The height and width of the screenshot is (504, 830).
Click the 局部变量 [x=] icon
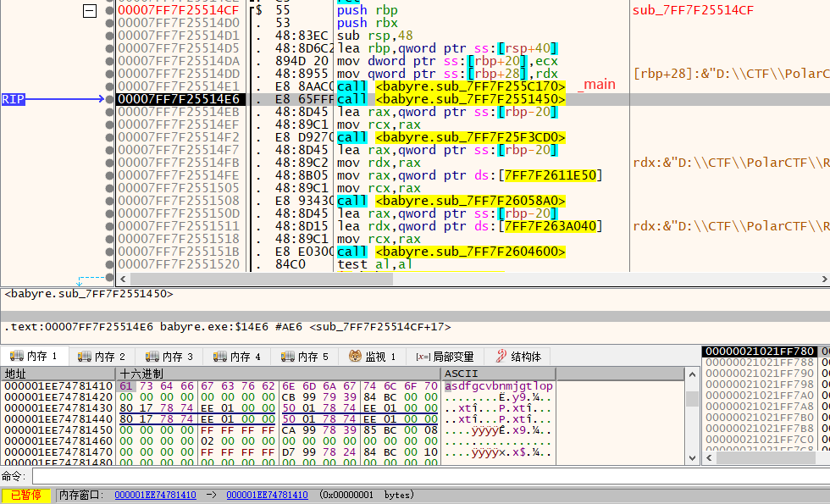(x=423, y=357)
